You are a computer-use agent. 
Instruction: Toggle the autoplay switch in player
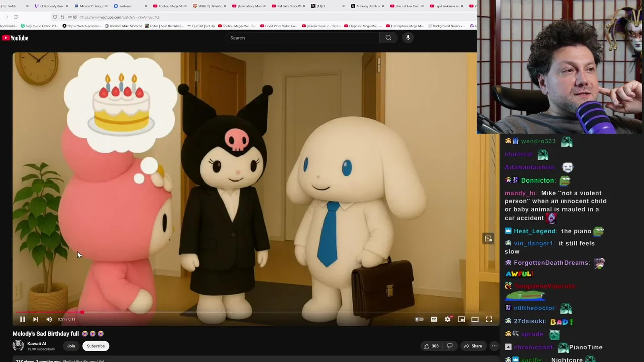tap(419, 319)
